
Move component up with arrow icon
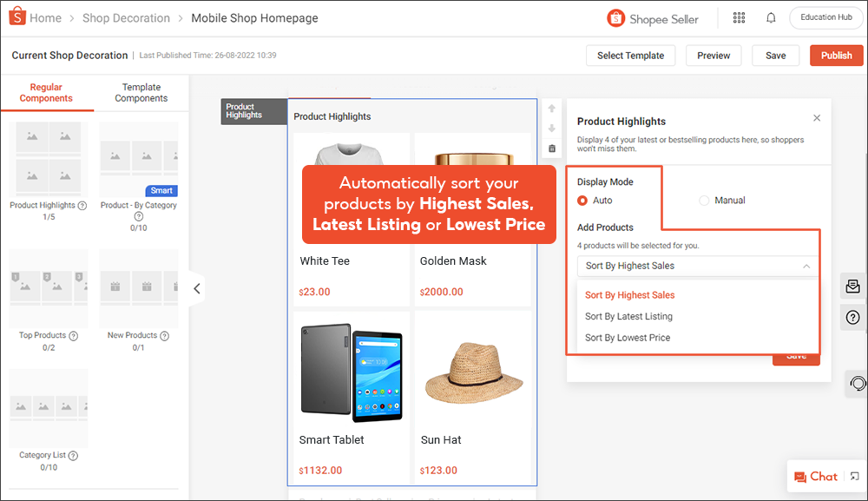[551, 109]
